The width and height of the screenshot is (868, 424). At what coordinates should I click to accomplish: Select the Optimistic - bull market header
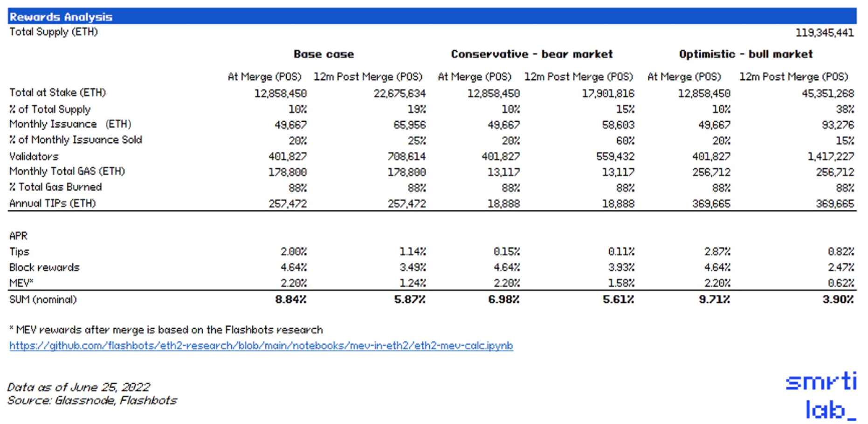click(745, 54)
